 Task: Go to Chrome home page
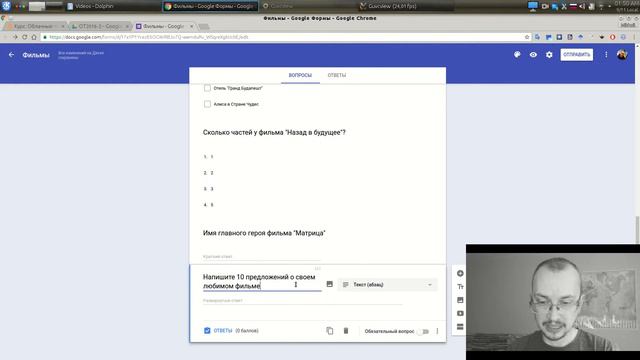(34, 37)
